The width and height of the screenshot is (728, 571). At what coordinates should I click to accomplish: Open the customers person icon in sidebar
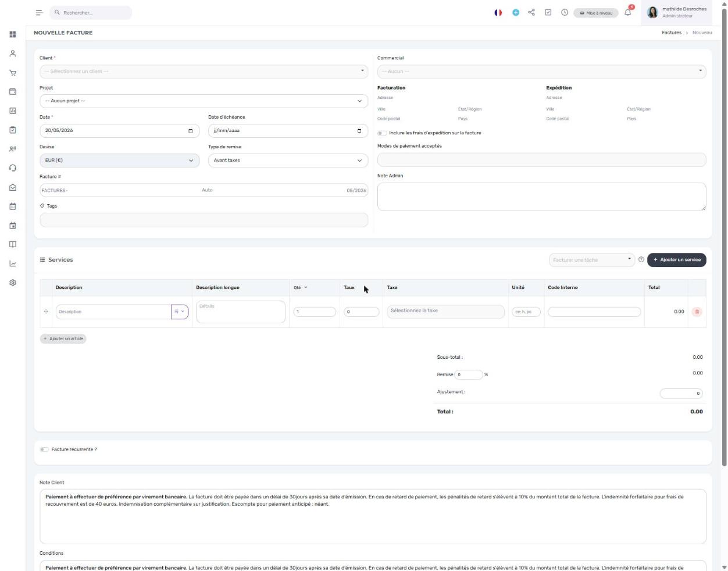point(13,53)
